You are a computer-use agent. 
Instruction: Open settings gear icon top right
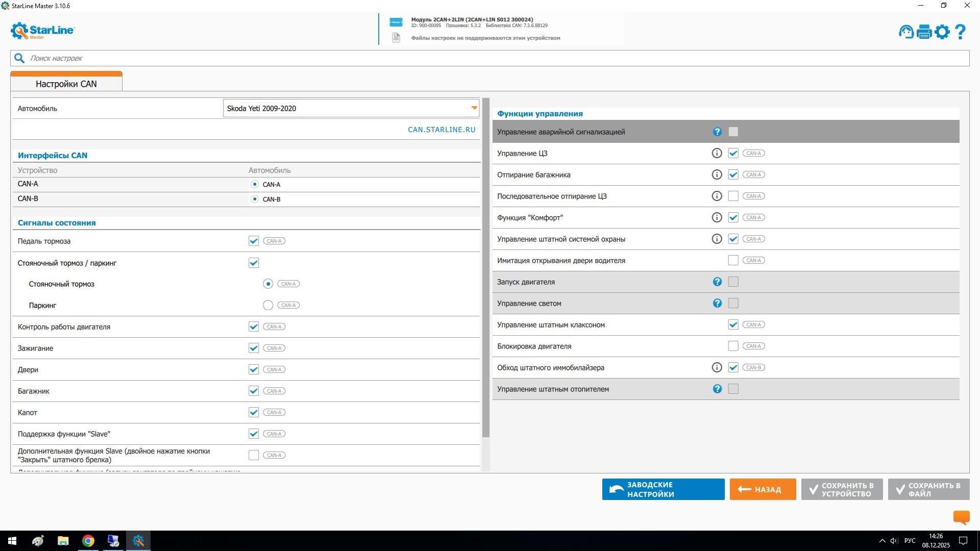click(x=942, y=32)
